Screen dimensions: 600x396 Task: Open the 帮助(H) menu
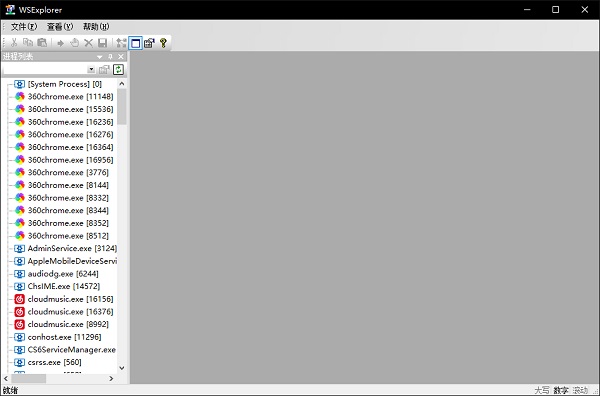[x=96, y=27]
